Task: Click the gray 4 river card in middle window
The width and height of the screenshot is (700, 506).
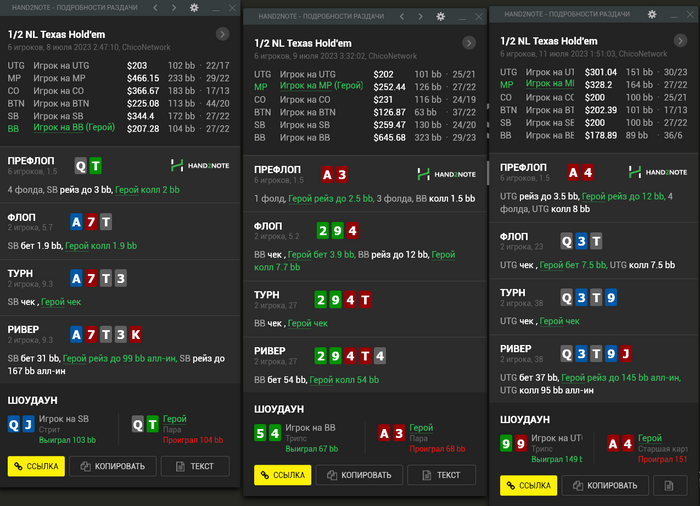Action: (380, 356)
